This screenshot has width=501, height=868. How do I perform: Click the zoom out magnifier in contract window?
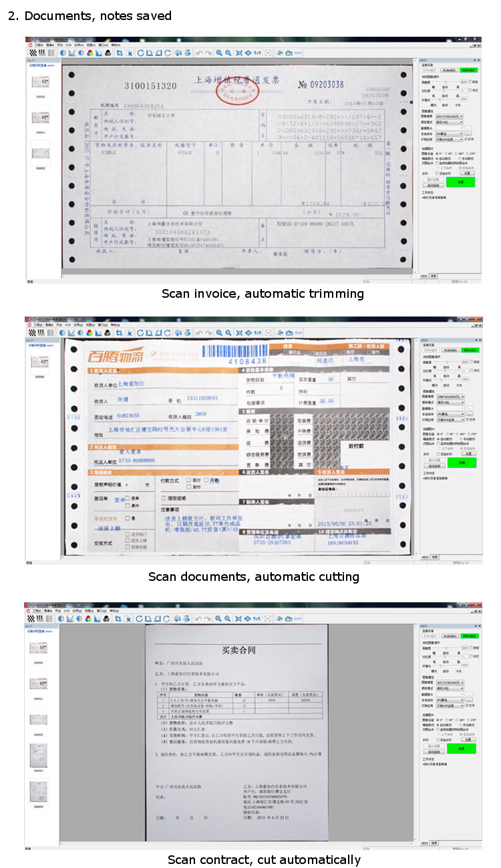tap(228, 619)
